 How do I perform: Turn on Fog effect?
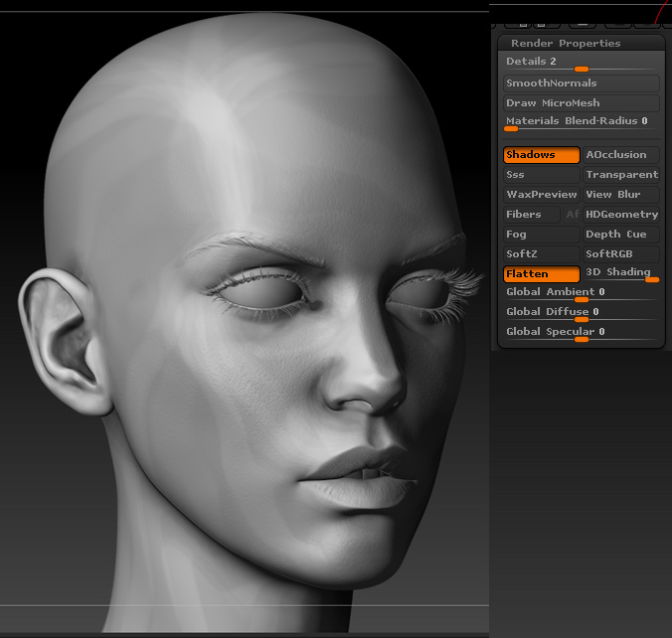click(541, 235)
